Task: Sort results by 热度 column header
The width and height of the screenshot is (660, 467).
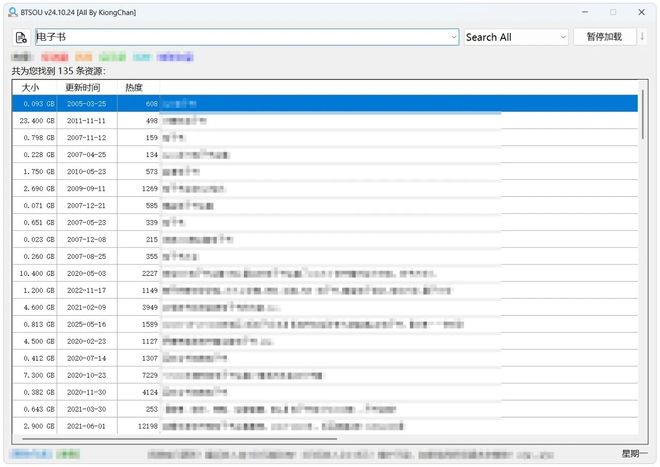Action: point(133,87)
